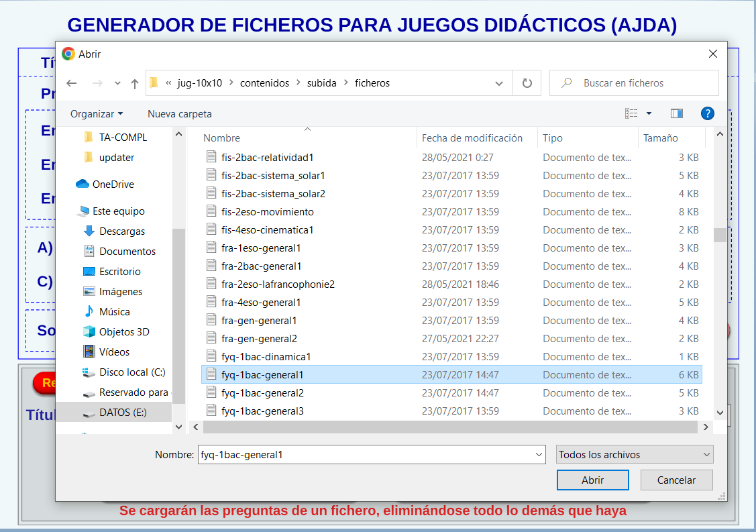Screen dimensions: 756x532
Task: Expand the Nombre filename suggestions dropdown
Action: [x=539, y=454]
